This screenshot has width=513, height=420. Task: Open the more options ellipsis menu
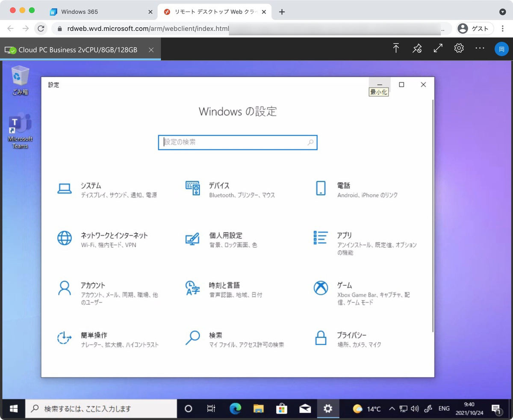(480, 48)
